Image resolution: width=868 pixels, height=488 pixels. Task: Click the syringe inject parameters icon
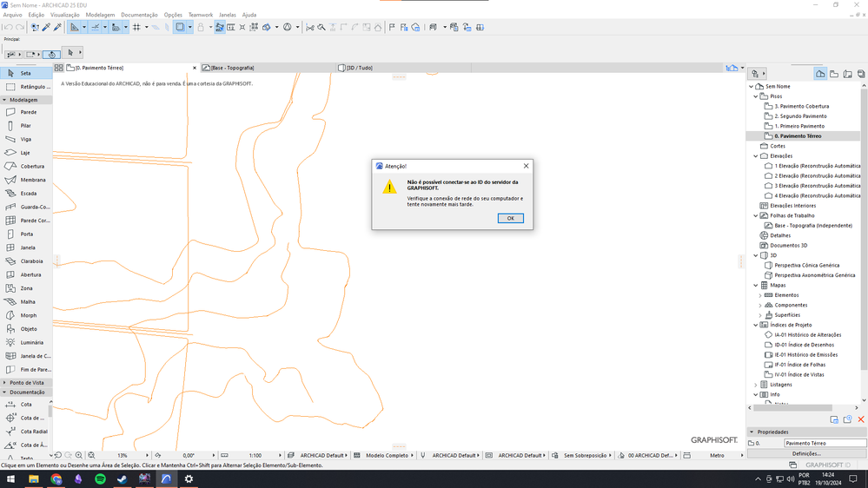57,27
